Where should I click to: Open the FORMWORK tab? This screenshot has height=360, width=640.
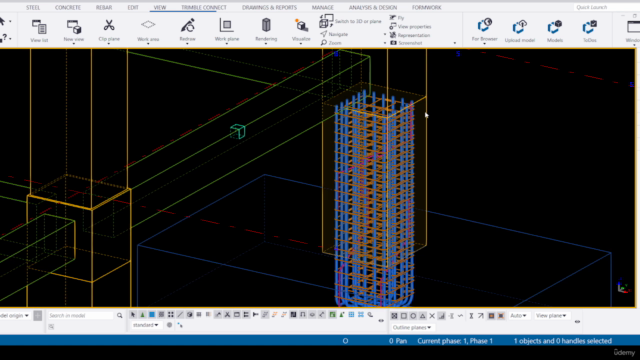click(427, 7)
